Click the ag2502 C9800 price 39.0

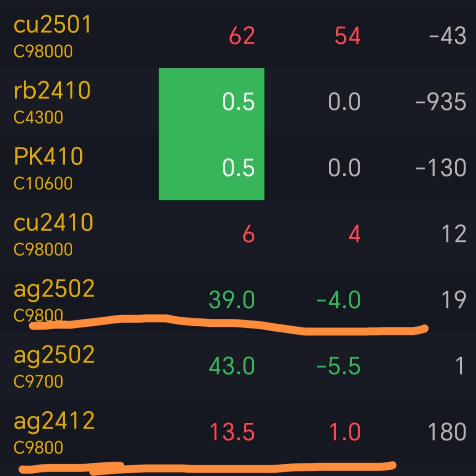[232, 300]
